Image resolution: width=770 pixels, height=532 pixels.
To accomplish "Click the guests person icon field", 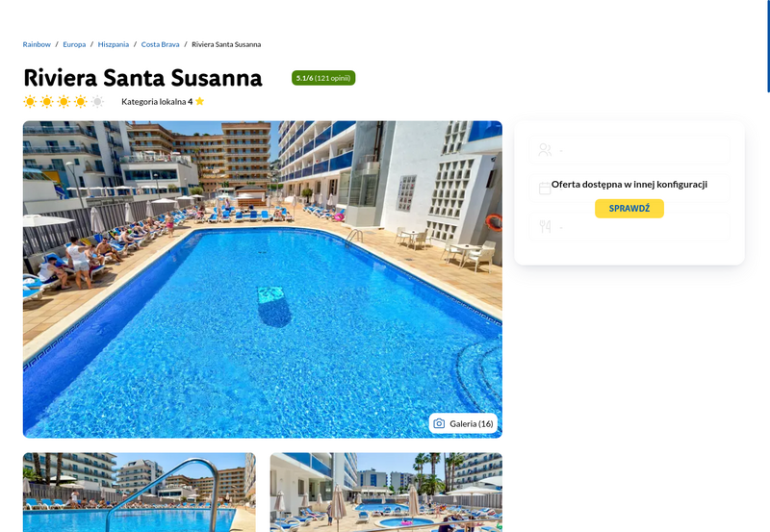I will point(629,150).
